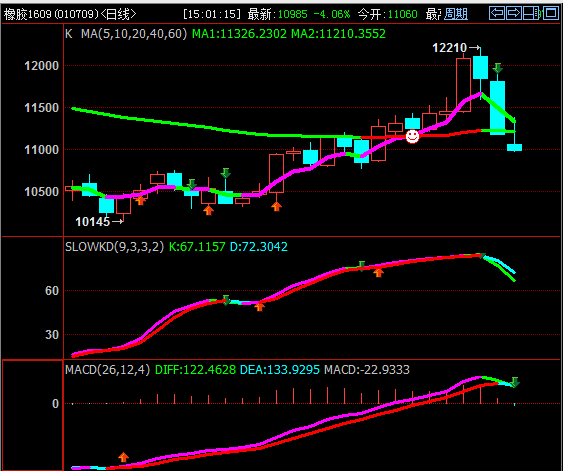This screenshot has width=563, height=471.
Task: Open the 周期 period link
Action: tap(456, 14)
